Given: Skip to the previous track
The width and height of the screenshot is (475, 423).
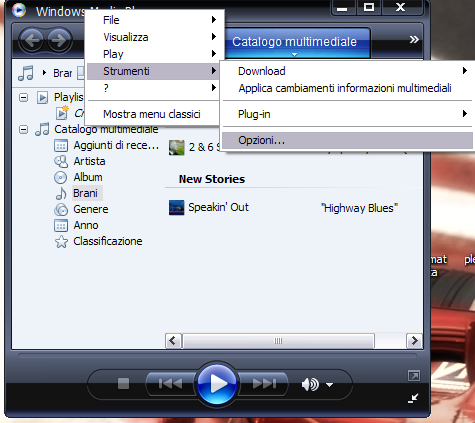Looking at the screenshot, I should tap(170, 384).
